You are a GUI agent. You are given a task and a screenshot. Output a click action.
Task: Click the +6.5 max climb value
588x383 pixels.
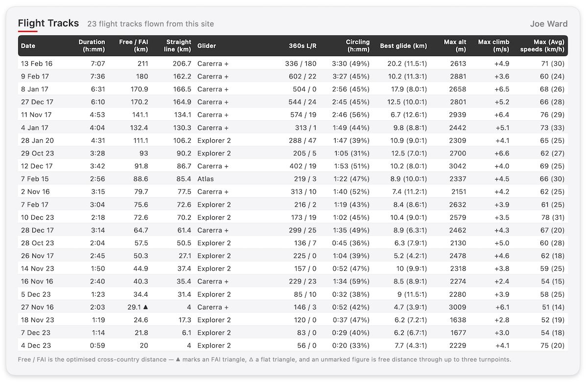pos(501,89)
